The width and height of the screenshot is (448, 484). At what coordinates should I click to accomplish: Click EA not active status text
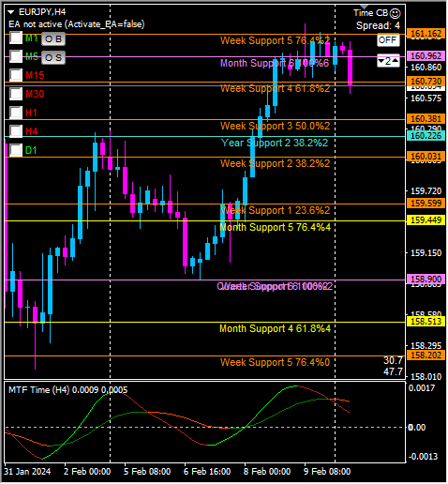(x=77, y=24)
